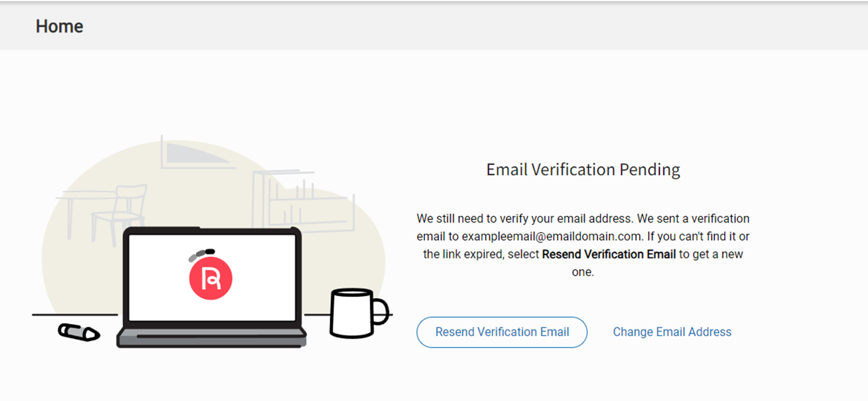This screenshot has width=868, height=401.
Task: Open the Change Email Address link
Action: [672, 332]
